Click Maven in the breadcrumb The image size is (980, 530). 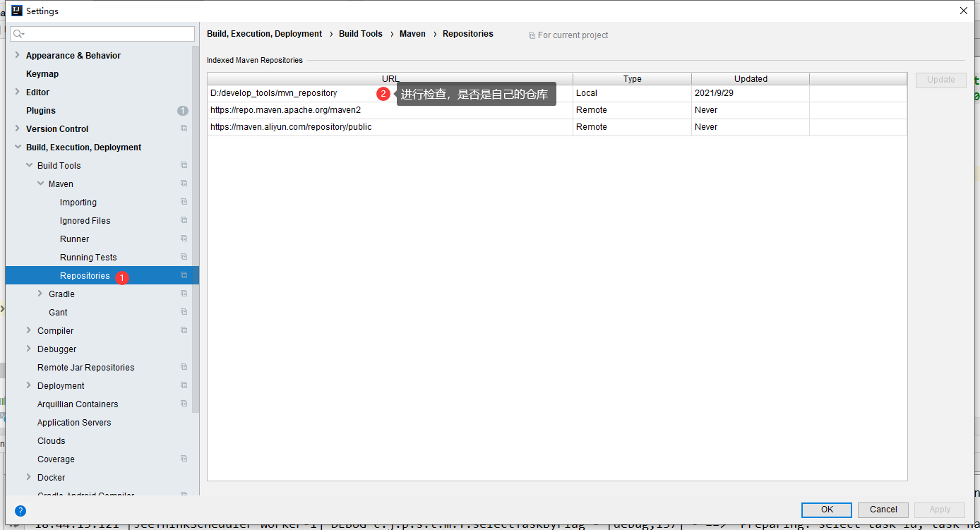pyautogui.click(x=412, y=34)
